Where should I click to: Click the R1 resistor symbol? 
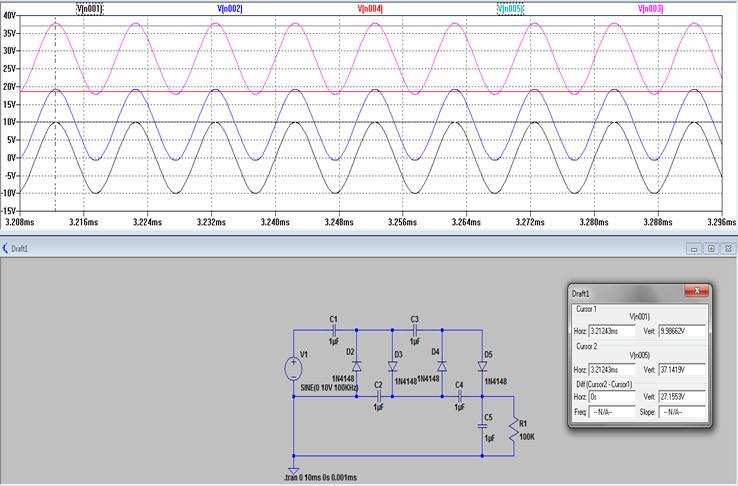pos(513,432)
